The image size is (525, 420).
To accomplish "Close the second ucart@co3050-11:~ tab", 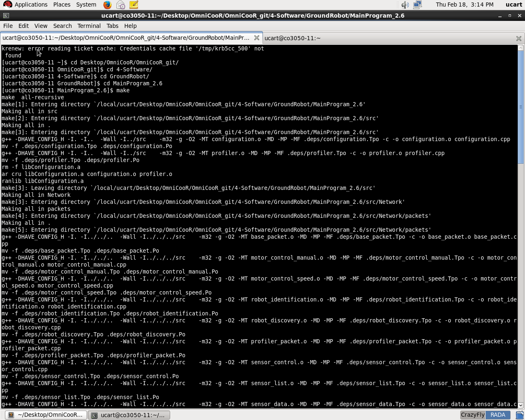I will click(518, 38).
